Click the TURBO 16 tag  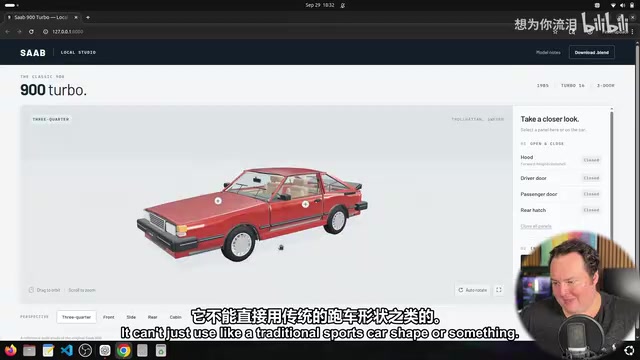point(573,85)
